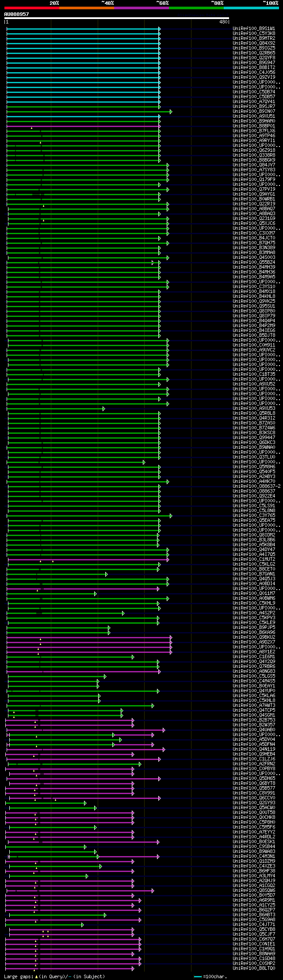
Task: Select the UniRef100_Q4N1I9 label
Action: pos(254,749)
